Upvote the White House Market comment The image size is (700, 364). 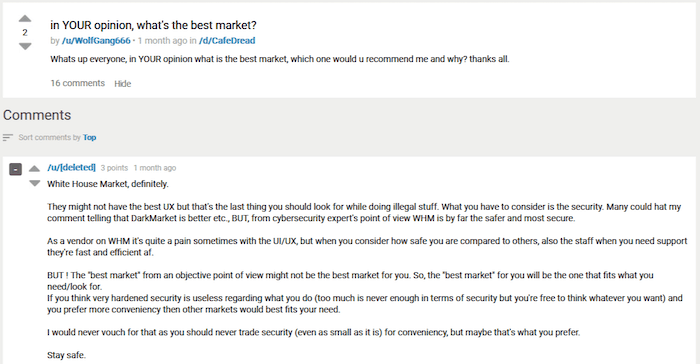click(34, 168)
